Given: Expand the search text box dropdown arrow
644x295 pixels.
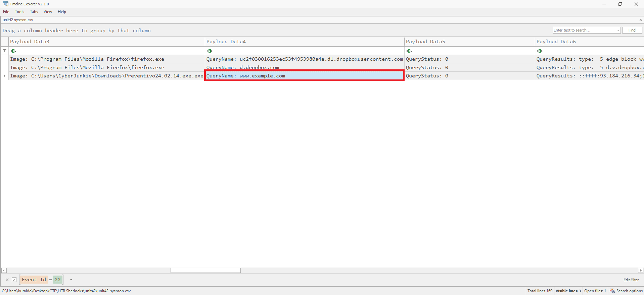Looking at the screenshot, I should (x=618, y=30).
